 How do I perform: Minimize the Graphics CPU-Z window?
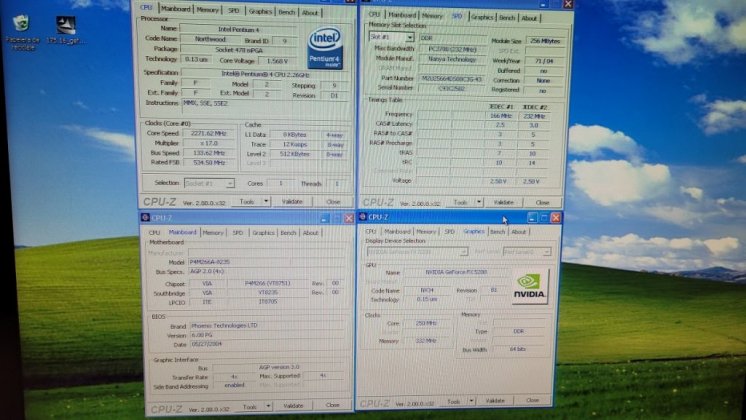(x=532, y=218)
